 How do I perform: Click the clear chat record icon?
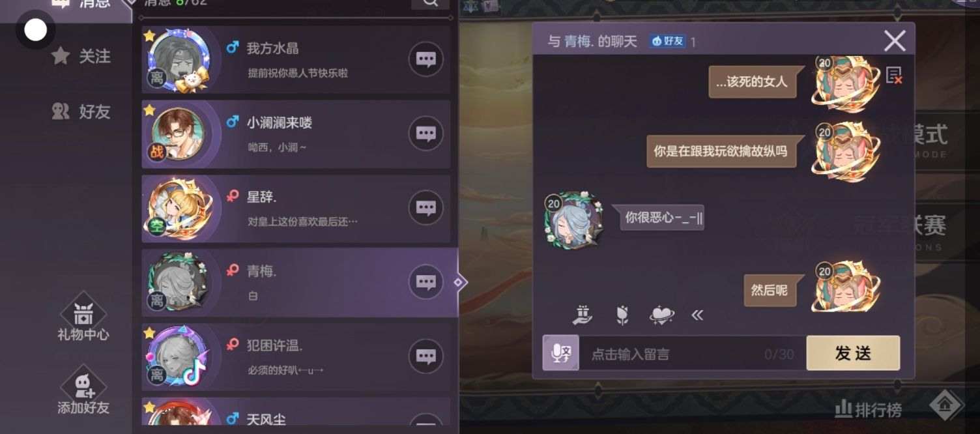point(894,75)
